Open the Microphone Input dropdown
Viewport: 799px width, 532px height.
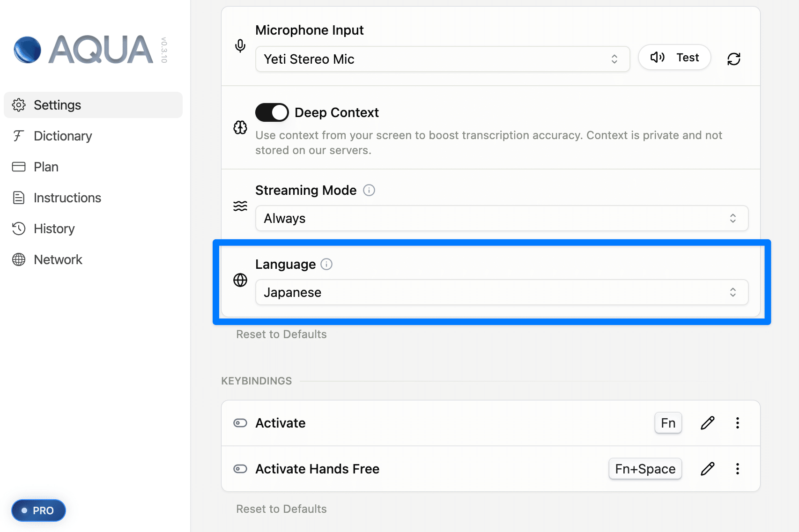pyautogui.click(x=442, y=59)
